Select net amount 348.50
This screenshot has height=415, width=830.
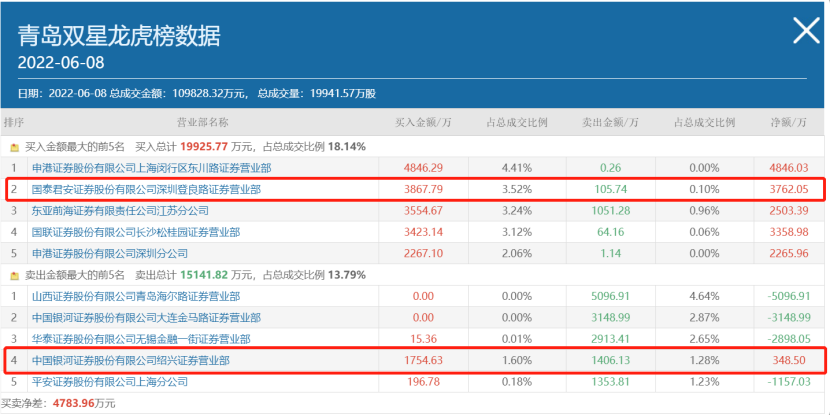pos(789,361)
